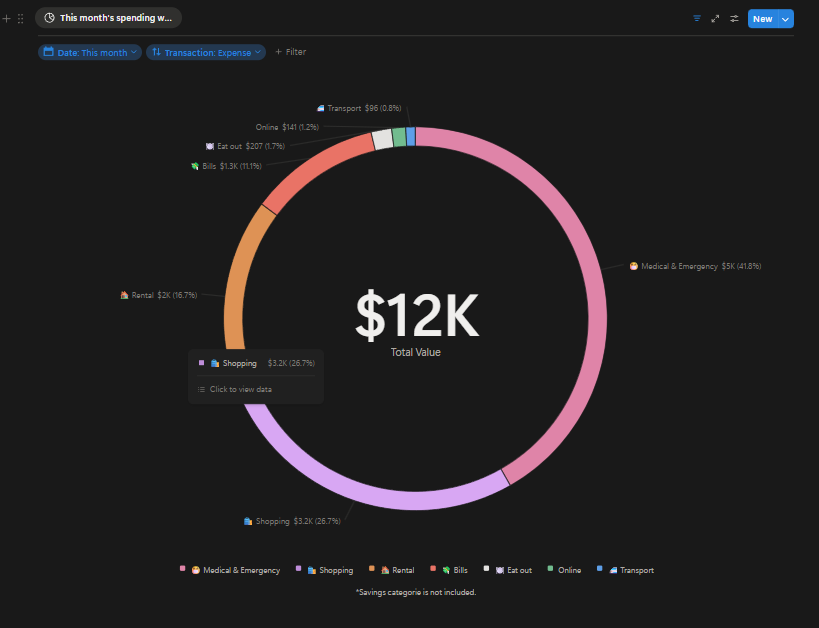Click the calendar icon in the Date chip
This screenshot has width=819, height=628.
(47, 51)
